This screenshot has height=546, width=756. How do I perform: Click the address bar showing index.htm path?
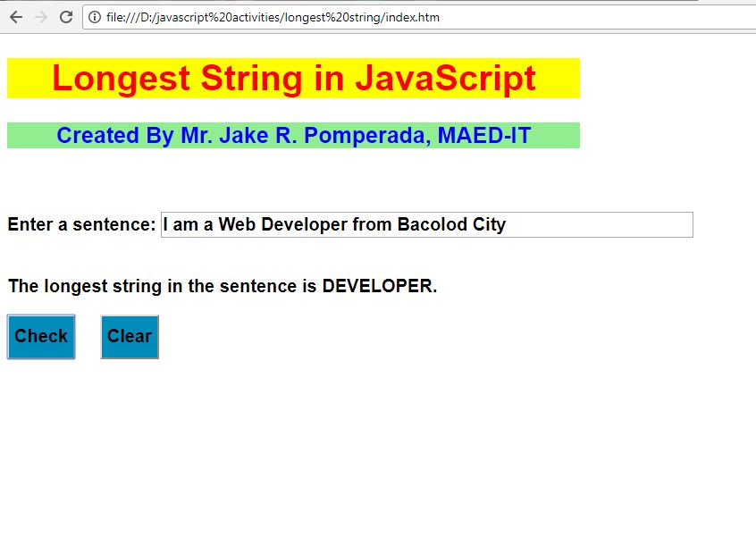point(268,17)
